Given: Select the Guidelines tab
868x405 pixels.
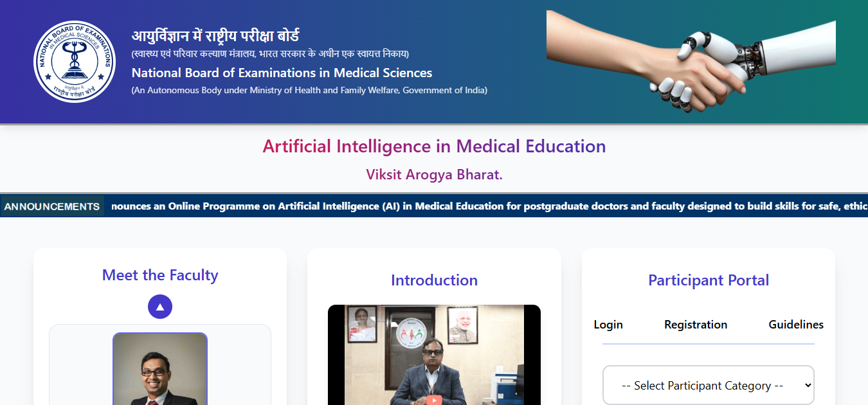Looking at the screenshot, I should pyautogui.click(x=796, y=325).
